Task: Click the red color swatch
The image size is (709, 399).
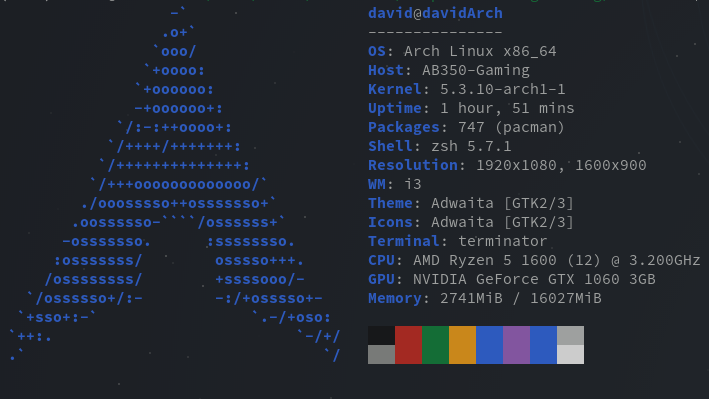Action: tap(408, 345)
